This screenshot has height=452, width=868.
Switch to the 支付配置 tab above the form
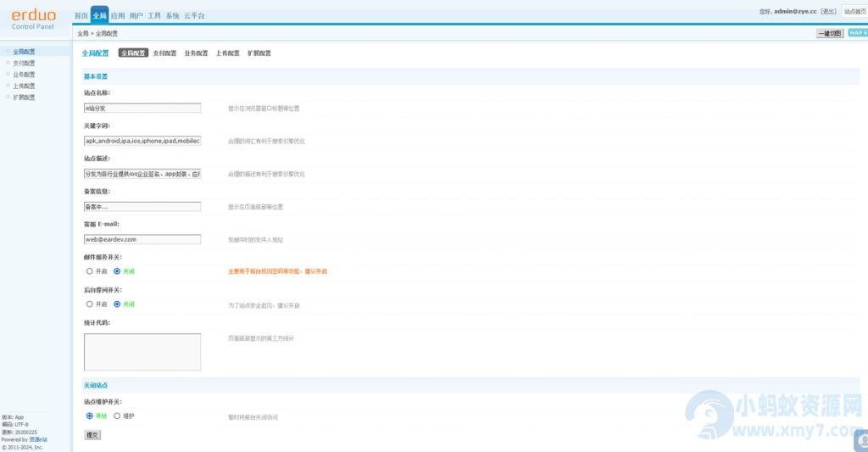(164, 53)
